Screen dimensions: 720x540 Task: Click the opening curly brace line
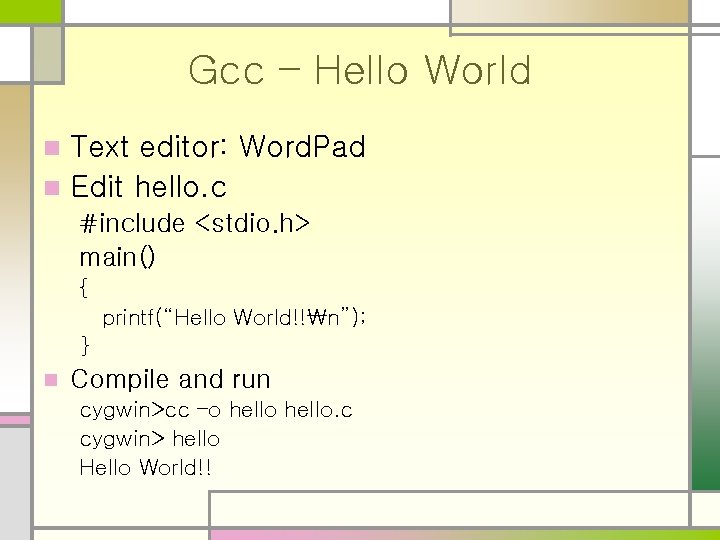click(x=84, y=288)
